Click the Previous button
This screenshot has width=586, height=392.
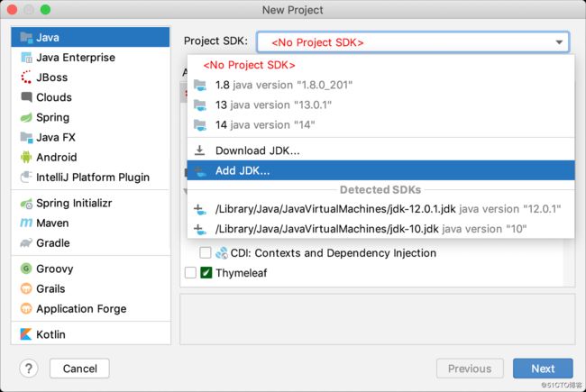470,369
